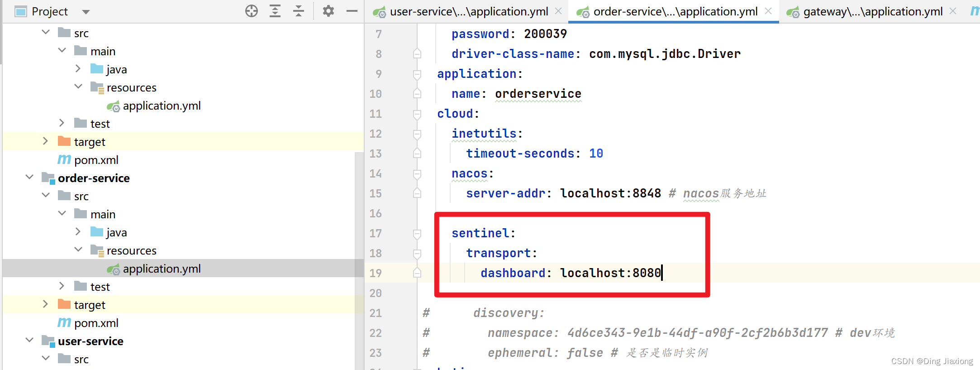Collapse the order-service module

(x=29, y=177)
